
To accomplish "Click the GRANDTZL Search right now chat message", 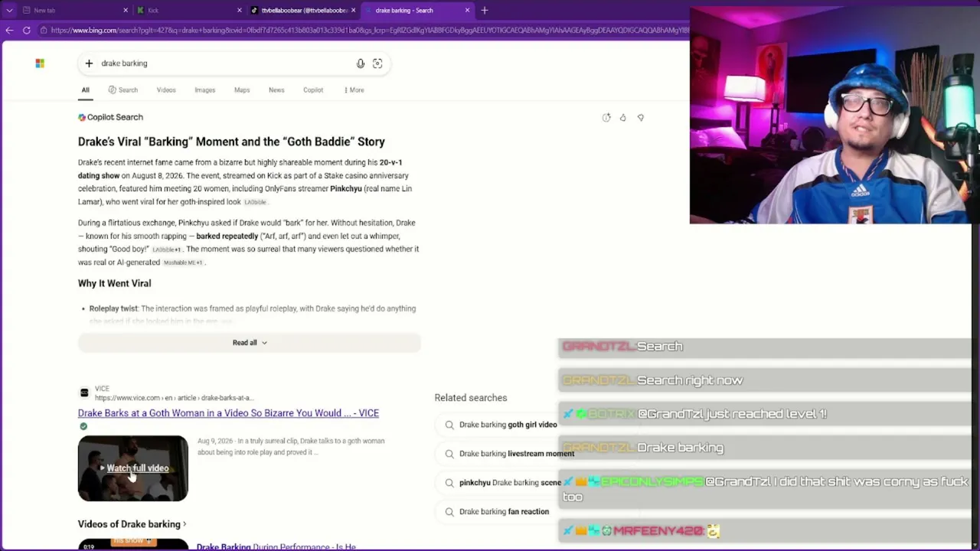I will point(764,380).
